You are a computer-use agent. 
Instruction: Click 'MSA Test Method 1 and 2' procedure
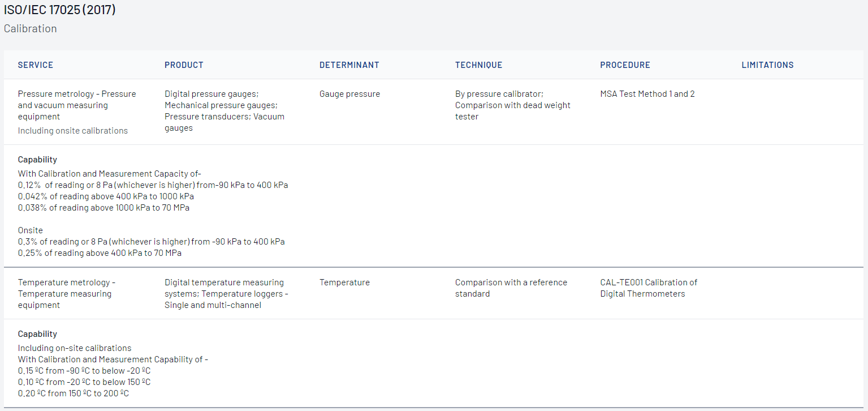click(x=647, y=94)
